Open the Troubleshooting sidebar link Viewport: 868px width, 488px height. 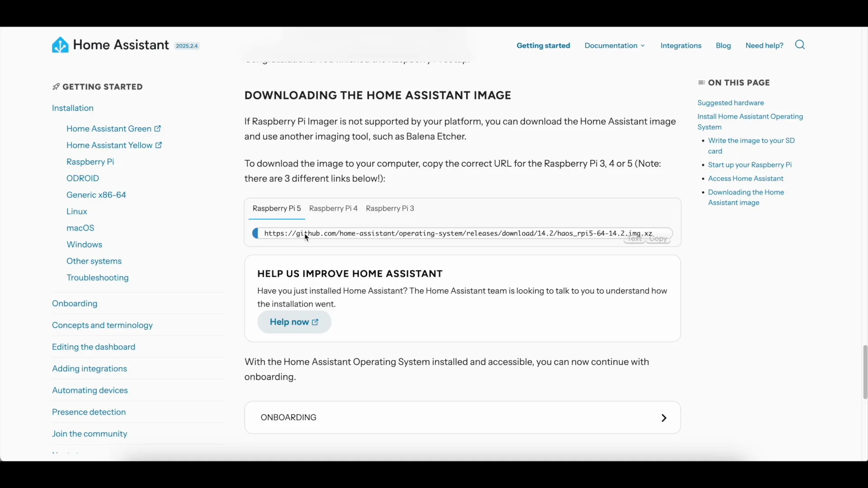[98, 278]
